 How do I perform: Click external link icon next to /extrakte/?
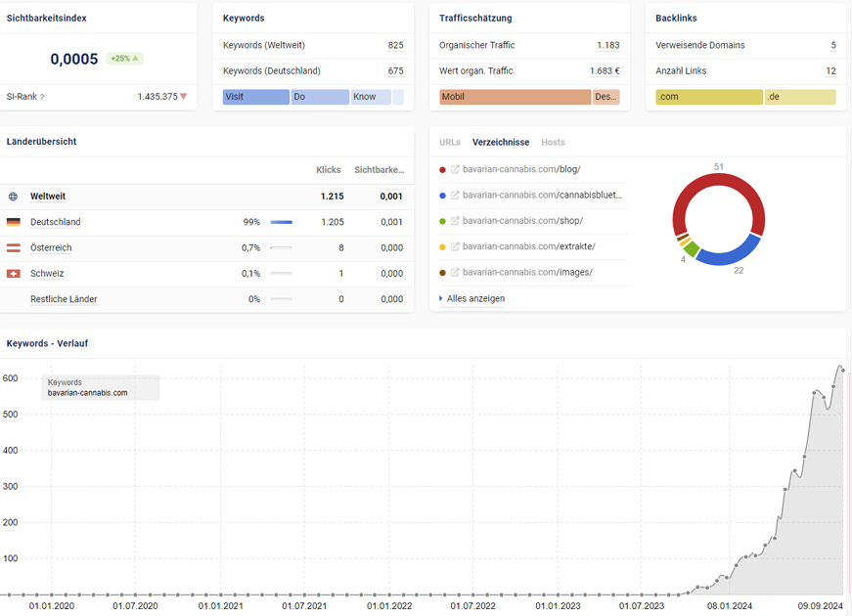(455, 246)
